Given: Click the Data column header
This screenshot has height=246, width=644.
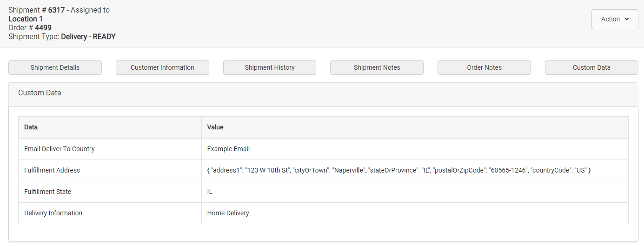Looking at the screenshot, I should coord(110,127).
